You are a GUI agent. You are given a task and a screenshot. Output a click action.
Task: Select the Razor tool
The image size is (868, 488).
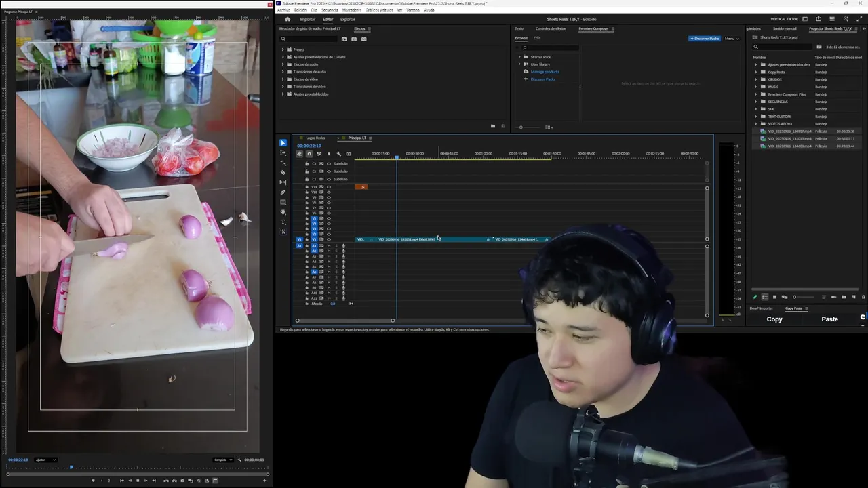pos(283,172)
